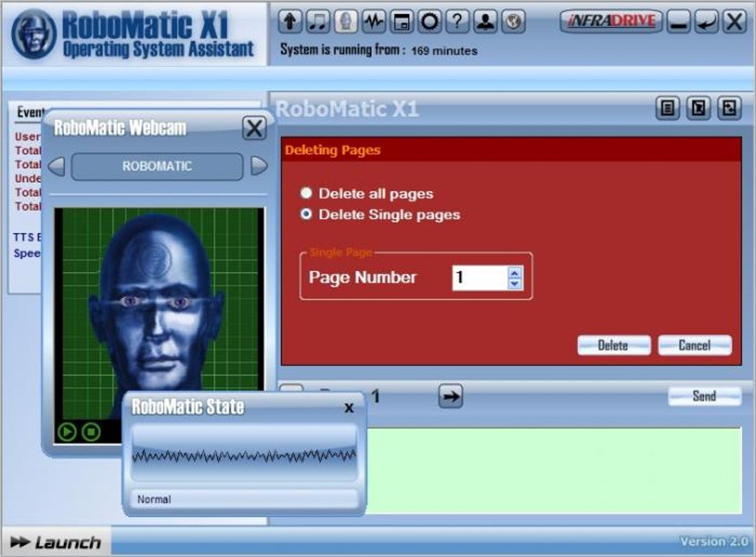Go to next page with arrow button
The width and height of the screenshot is (756, 557).
[451, 396]
